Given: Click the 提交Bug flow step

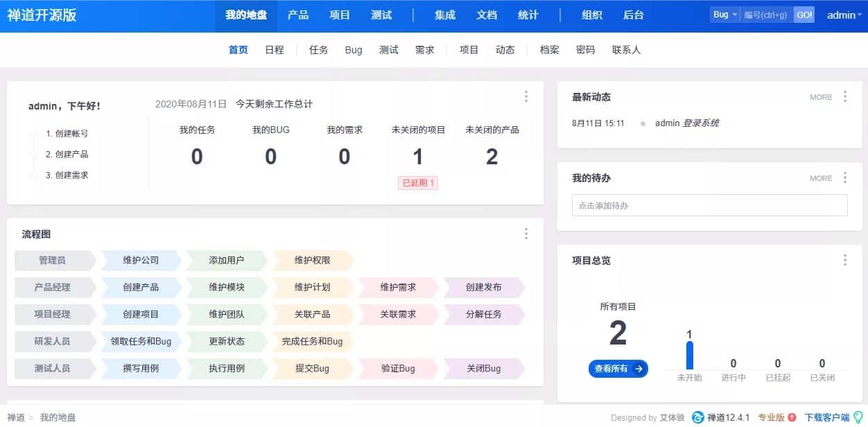Looking at the screenshot, I should click(312, 368).
